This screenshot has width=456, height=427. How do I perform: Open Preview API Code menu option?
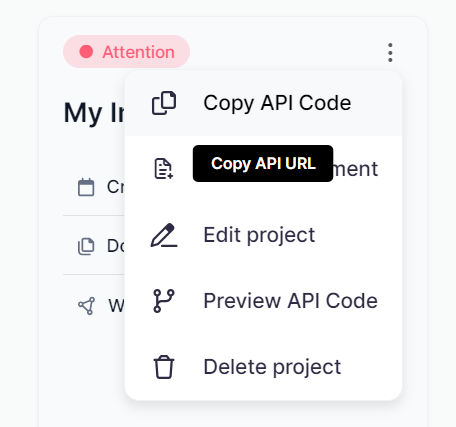tap(263, 301)
